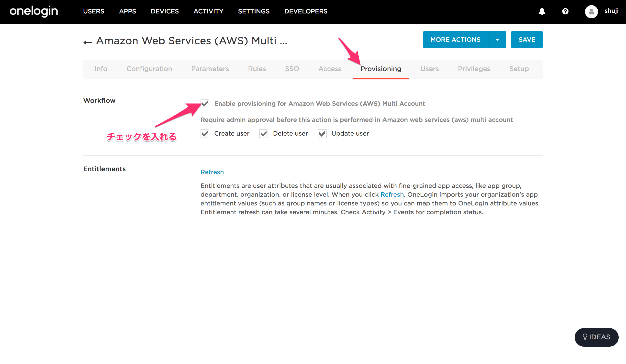Click the notifications bell icon

(542, 11)
